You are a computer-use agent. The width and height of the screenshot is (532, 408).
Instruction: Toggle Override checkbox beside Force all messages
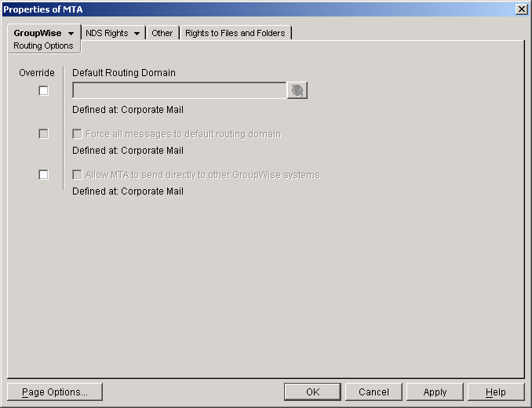(x=43, y=134)
